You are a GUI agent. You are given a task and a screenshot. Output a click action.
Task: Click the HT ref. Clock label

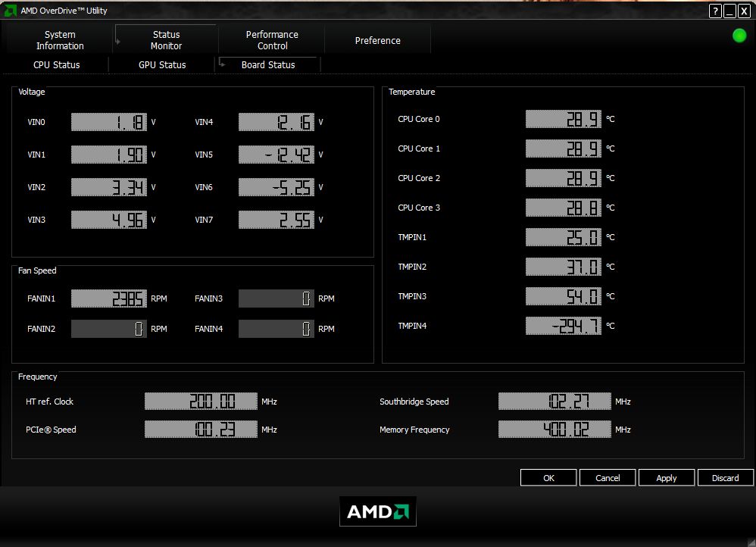pos(50,402)
